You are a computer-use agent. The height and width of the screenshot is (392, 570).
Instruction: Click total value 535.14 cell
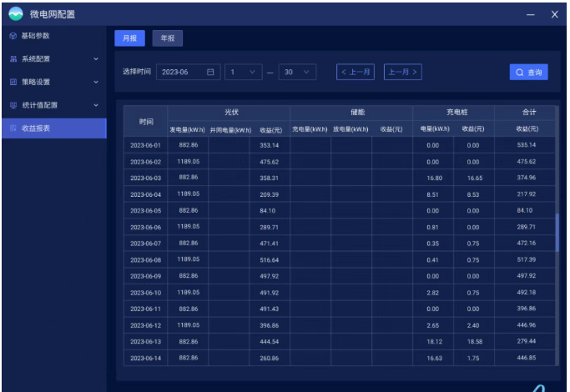pos(527,145)
